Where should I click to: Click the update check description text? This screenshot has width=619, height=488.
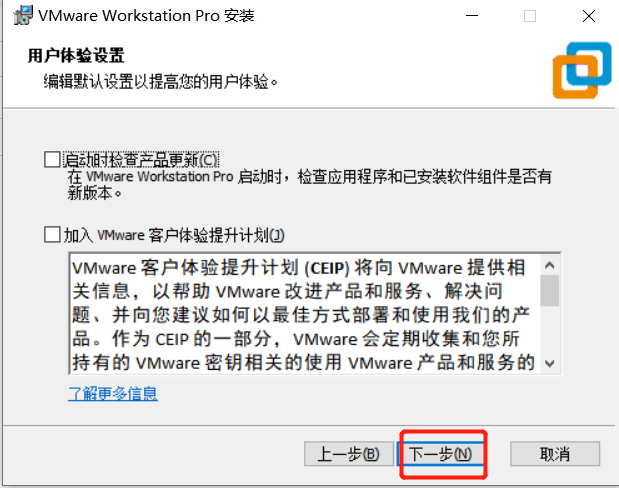pos(309,184)
